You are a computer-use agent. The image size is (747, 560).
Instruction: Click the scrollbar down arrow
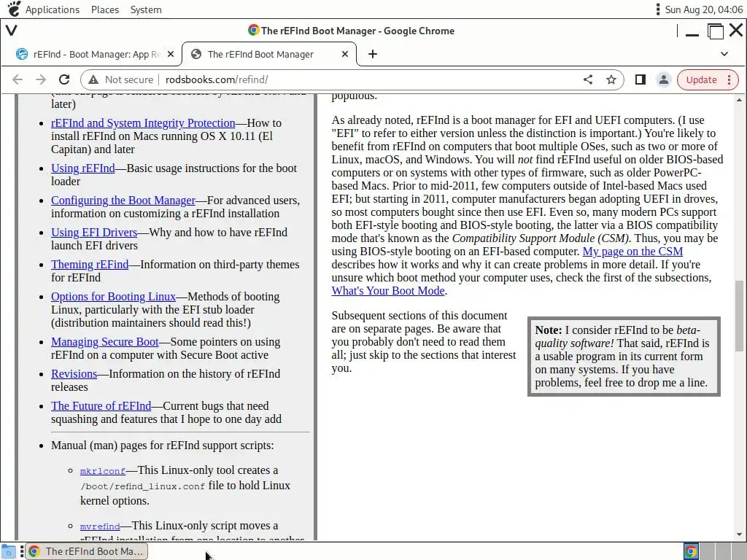739,534
